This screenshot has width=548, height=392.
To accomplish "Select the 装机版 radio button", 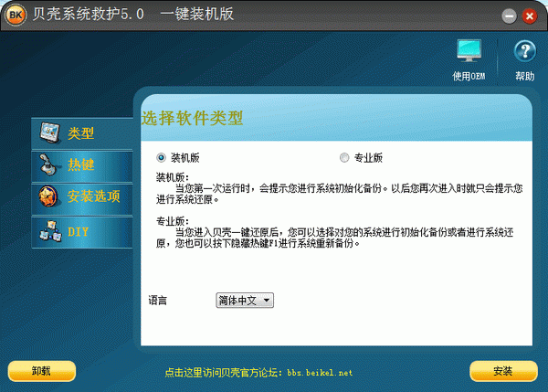I will [161, 158].
